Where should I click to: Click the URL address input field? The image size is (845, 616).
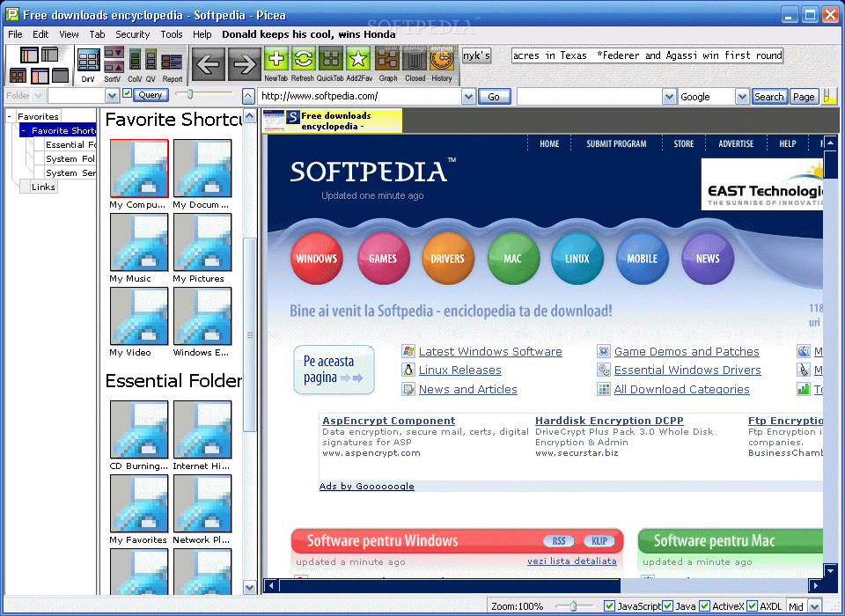pos(360,97)
